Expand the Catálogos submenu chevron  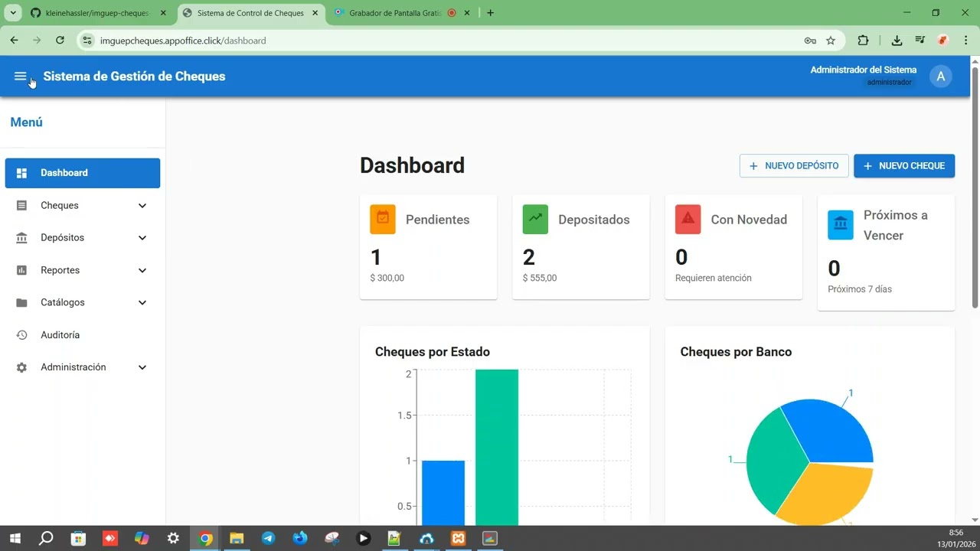[142, 303]
